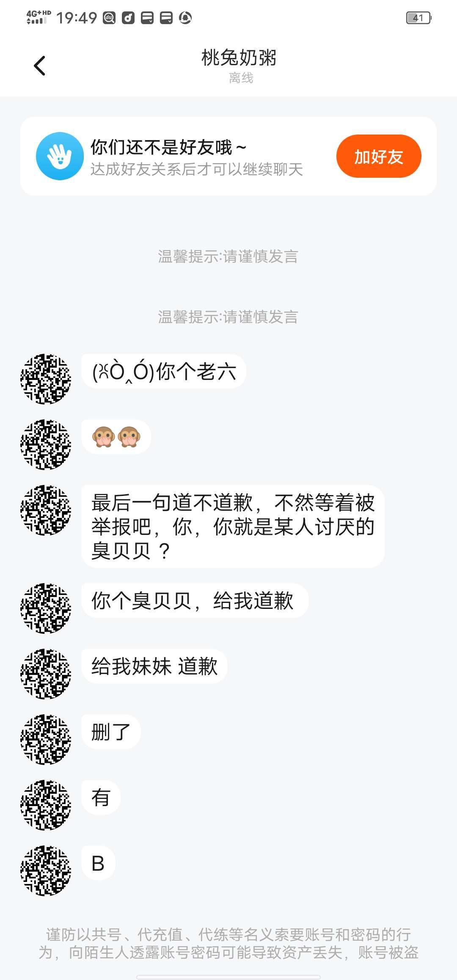Tap avatar beside the monkey emoji message
The image size is (457, 980).
click(x=46, y=444)
